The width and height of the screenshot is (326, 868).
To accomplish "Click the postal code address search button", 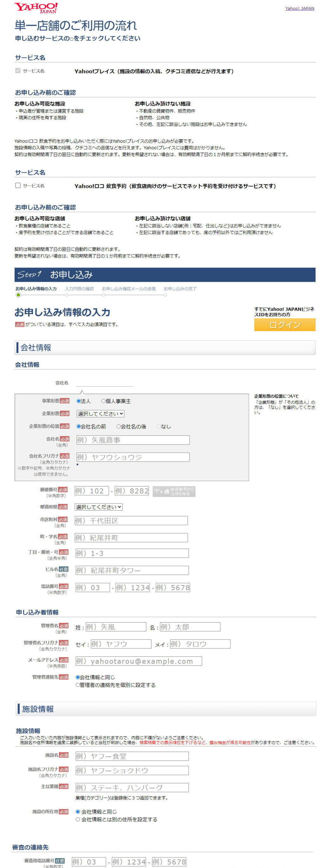I will pyautogui.click(x=174, y=491).
